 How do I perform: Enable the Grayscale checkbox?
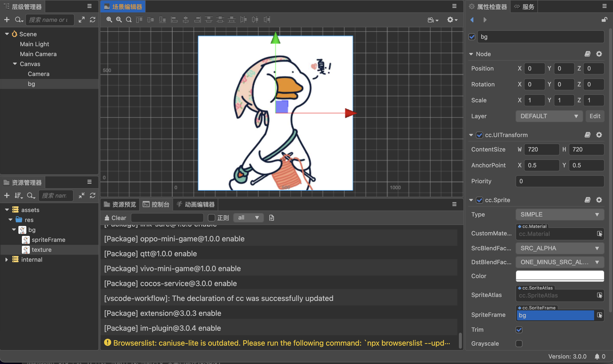519,343
